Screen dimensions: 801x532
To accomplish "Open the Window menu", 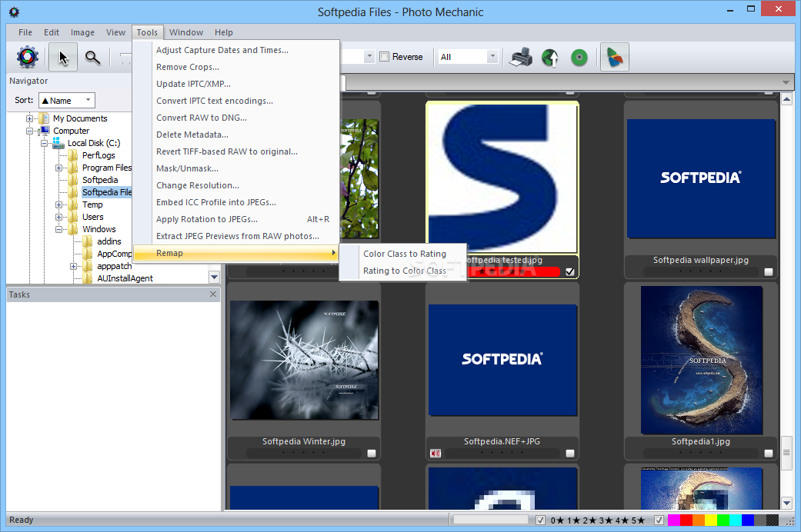I will click(186, 32).
